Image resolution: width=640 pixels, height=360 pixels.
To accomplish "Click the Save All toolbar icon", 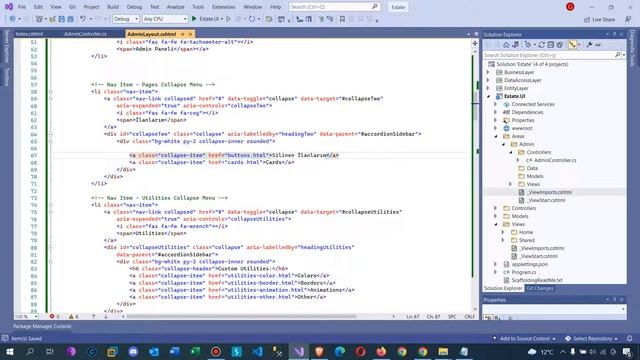I will tap(70, 19).
